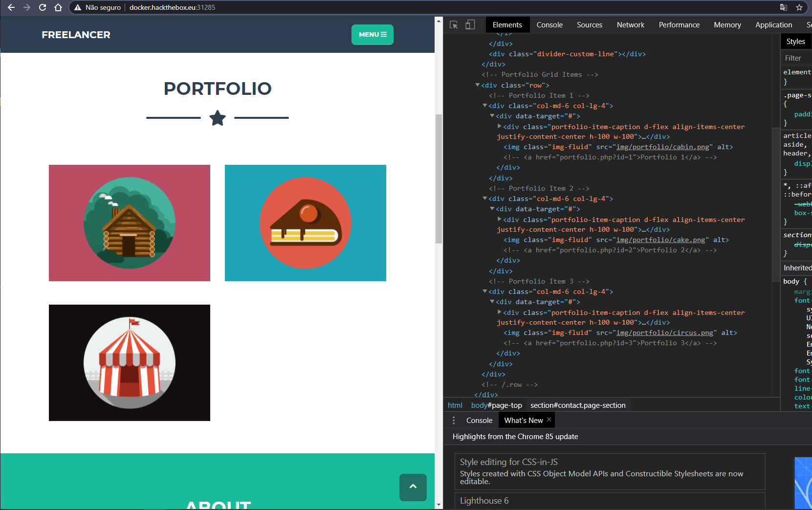
Task: Click the Styles Filter input field
Action: (x=796, y=58)
